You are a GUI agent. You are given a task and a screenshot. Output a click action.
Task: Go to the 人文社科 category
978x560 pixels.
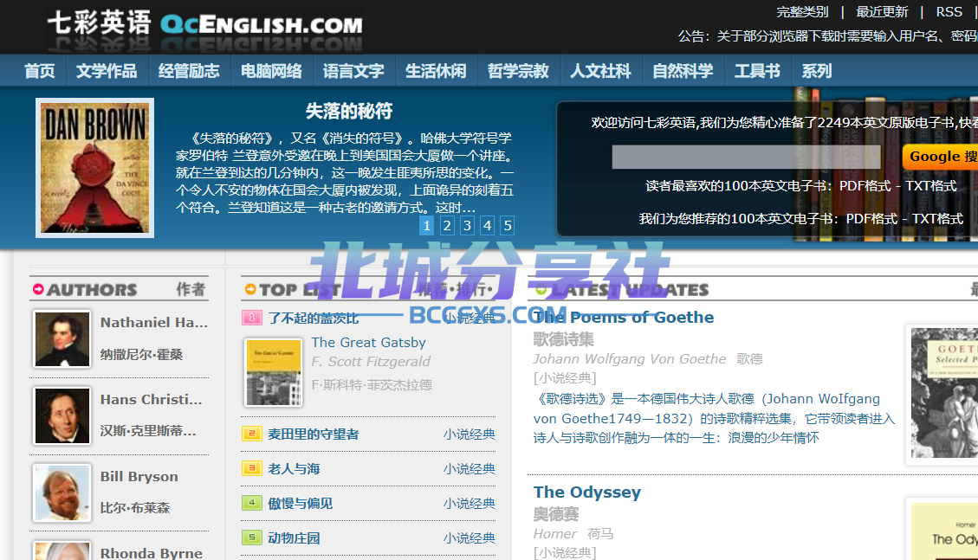[600, 71]
